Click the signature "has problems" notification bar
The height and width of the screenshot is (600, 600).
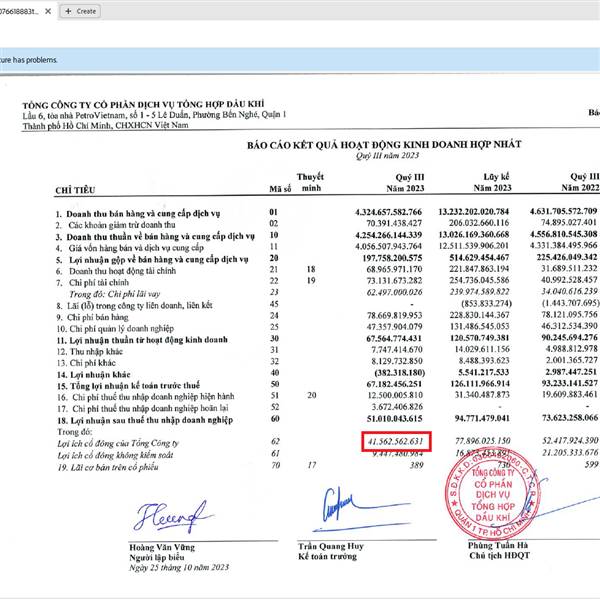(300, 60)
